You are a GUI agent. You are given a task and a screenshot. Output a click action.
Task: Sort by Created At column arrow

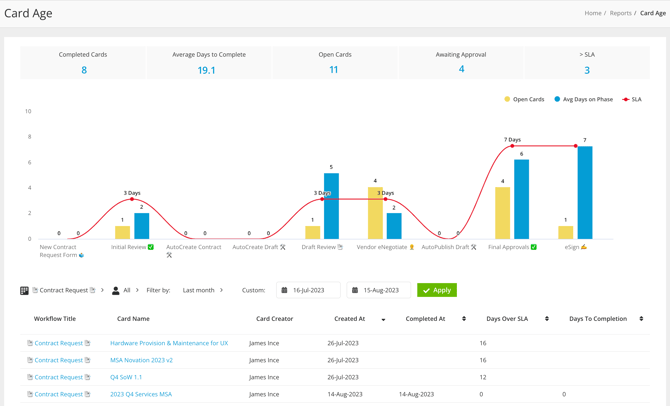pos(383,320)
